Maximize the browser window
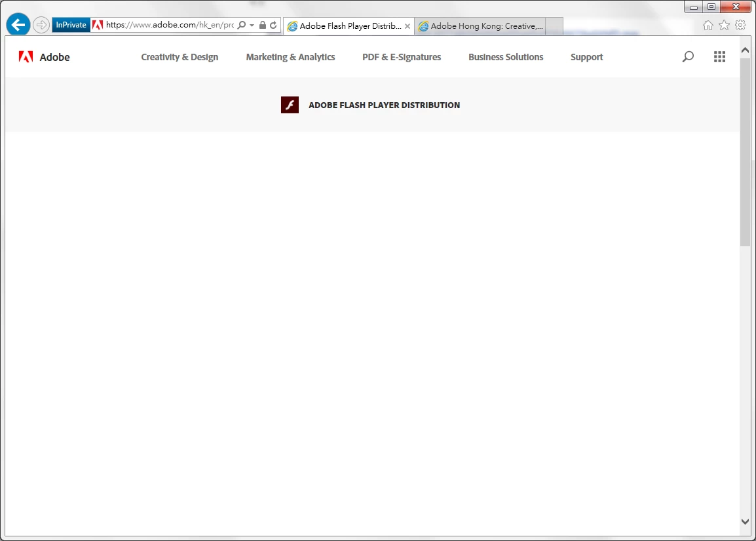The height and width of the screenshot is (541, 756). [711, 7]
